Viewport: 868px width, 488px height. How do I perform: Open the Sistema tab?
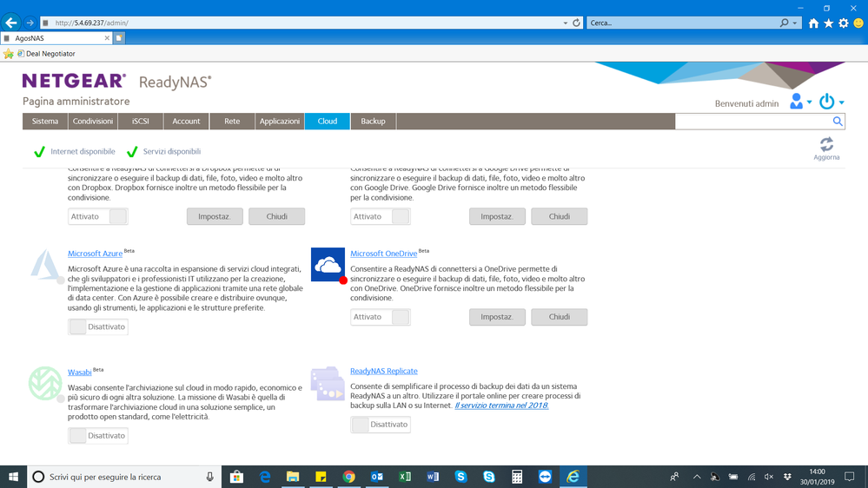point(45,122)
